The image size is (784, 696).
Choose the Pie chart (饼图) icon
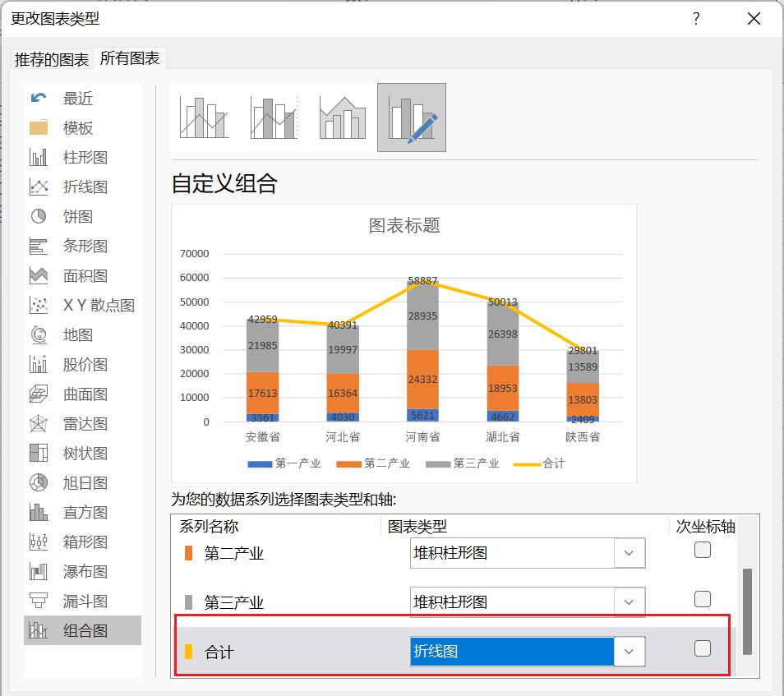coord(39,216)
